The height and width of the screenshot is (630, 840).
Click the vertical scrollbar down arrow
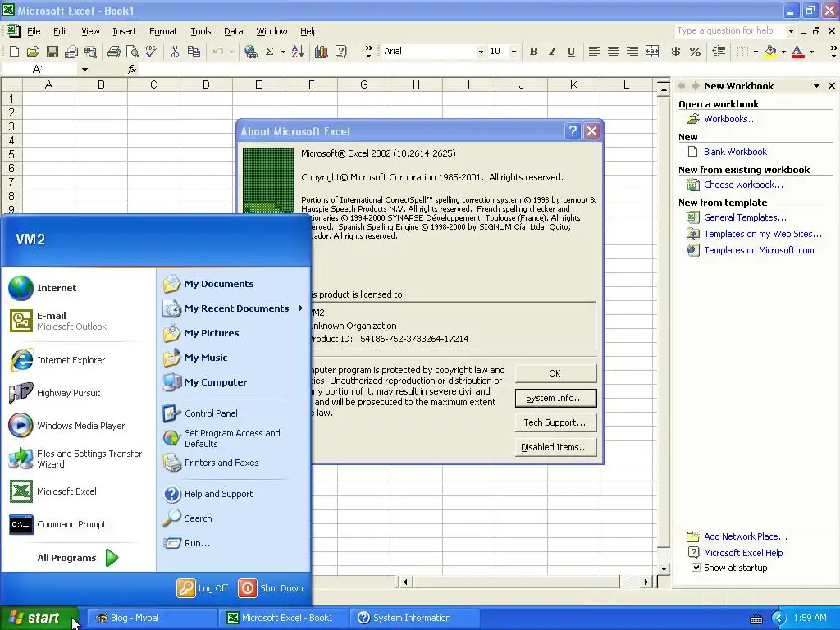point(663,568)
